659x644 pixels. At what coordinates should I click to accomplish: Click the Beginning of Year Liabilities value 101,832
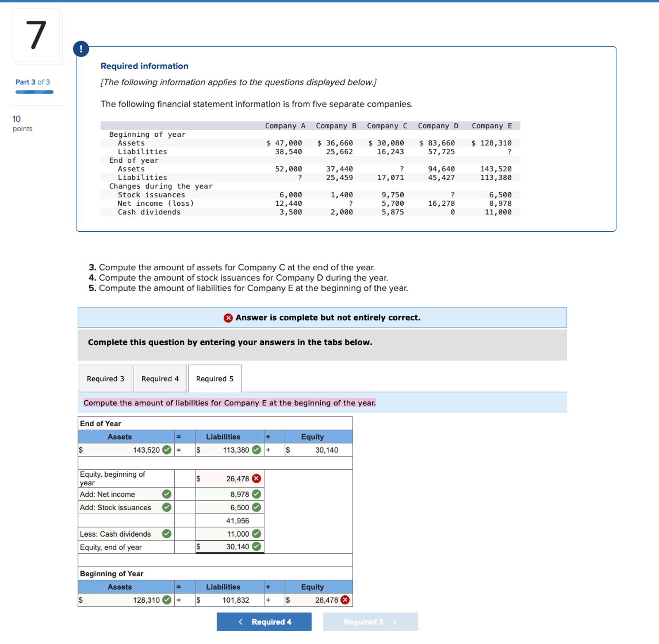(x=235, y=600)
